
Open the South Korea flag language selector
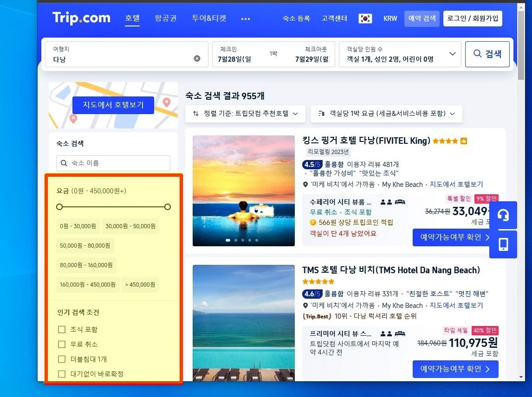click(365, 18)
